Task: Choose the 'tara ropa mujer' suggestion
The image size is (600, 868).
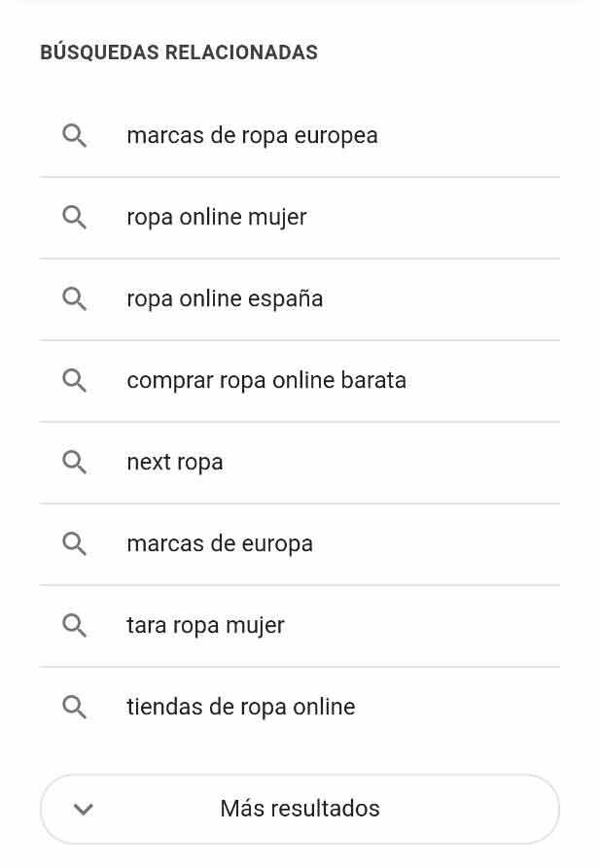Action: pos(205,626)
